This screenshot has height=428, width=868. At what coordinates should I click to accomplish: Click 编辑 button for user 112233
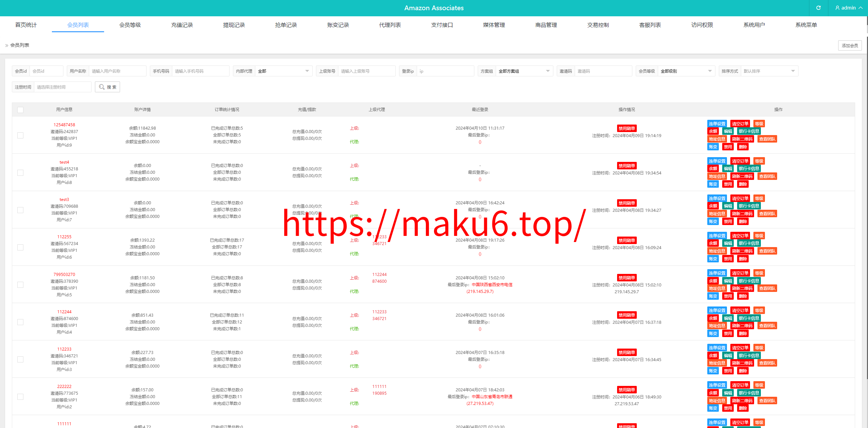tap(728, 355)
